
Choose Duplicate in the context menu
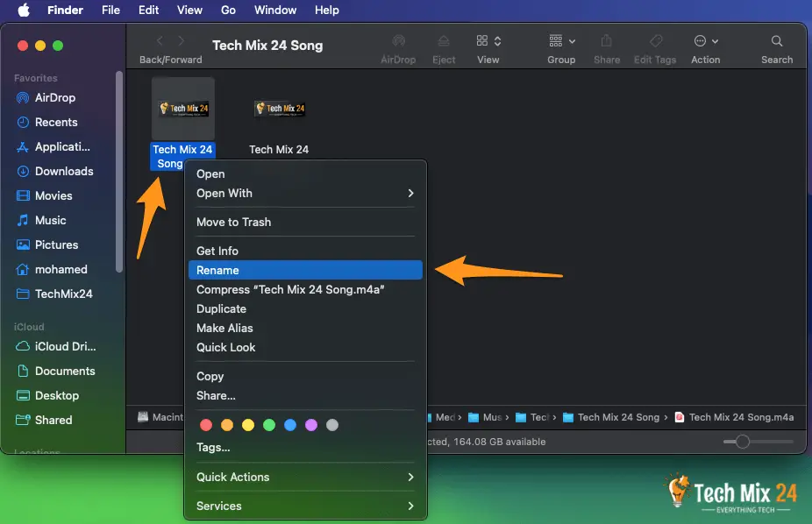pyautogui.click(x=305, y=308)
